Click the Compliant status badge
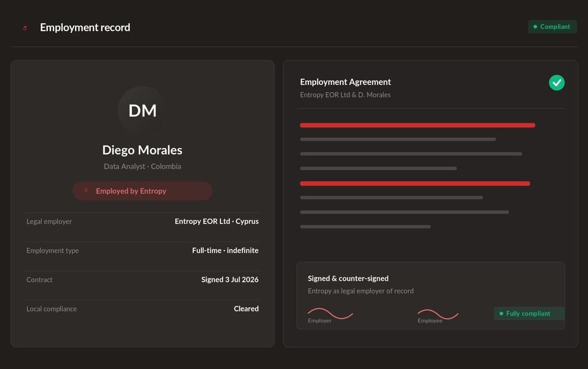The width and height of the screenshot is (588, 369). (552, 27)
